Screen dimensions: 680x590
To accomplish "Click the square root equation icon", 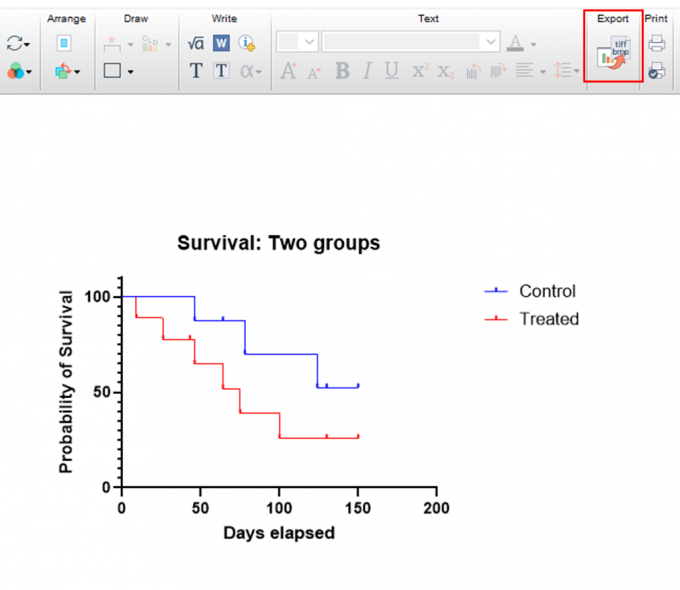I will coord(196,43).
